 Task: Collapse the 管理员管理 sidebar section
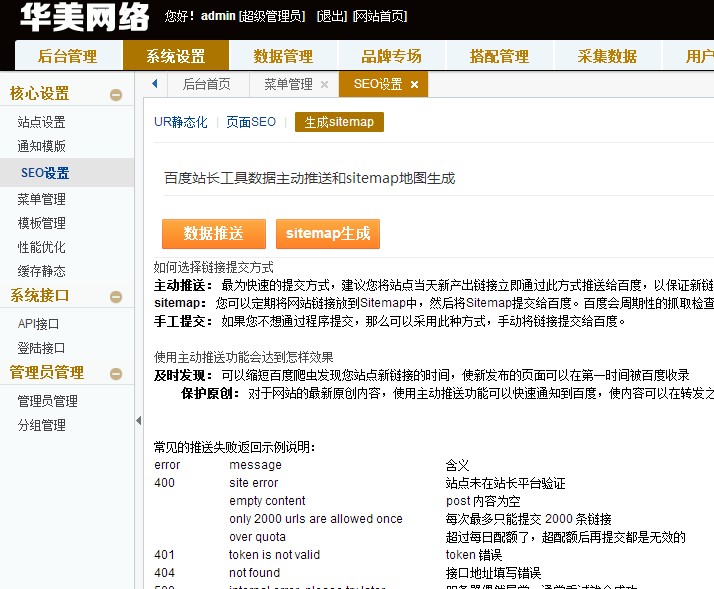tap(116, 374)
